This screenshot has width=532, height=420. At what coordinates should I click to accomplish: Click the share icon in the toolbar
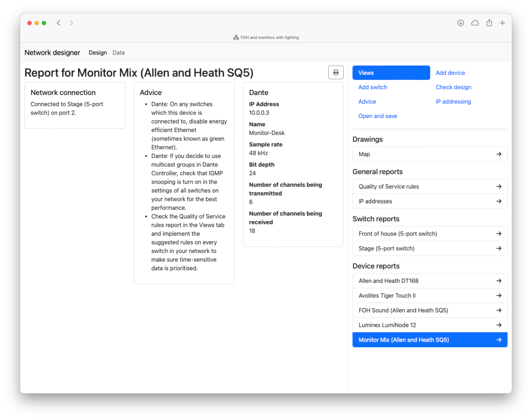489,23
